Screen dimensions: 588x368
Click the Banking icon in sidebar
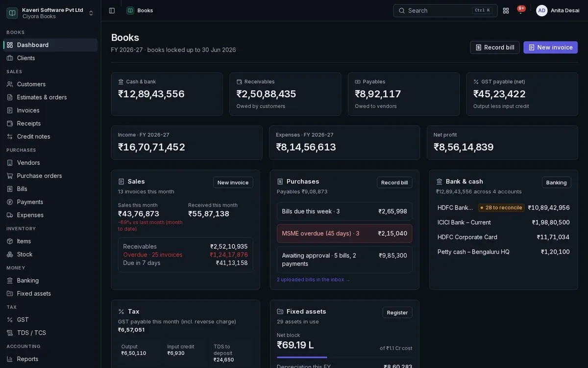10,281
